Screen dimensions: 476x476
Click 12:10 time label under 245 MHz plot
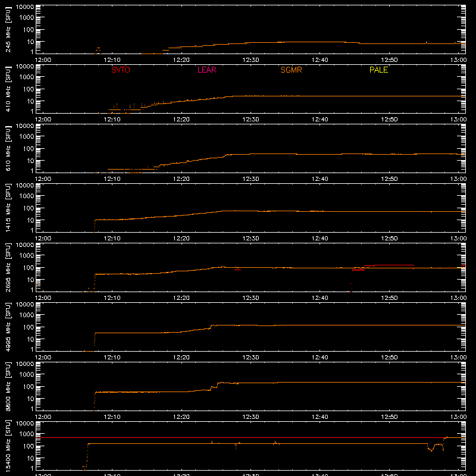pyautogui.click(x=112, y=60)
